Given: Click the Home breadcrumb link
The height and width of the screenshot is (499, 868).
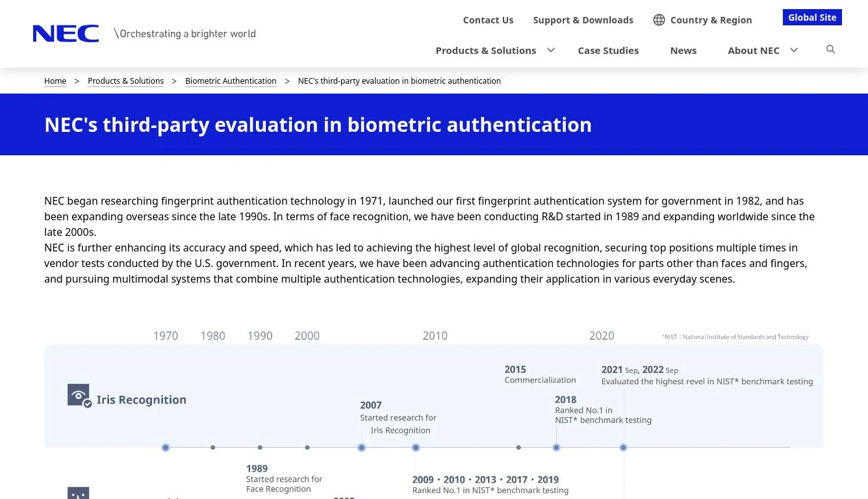Looking at the screenshot, I should 55,81.
